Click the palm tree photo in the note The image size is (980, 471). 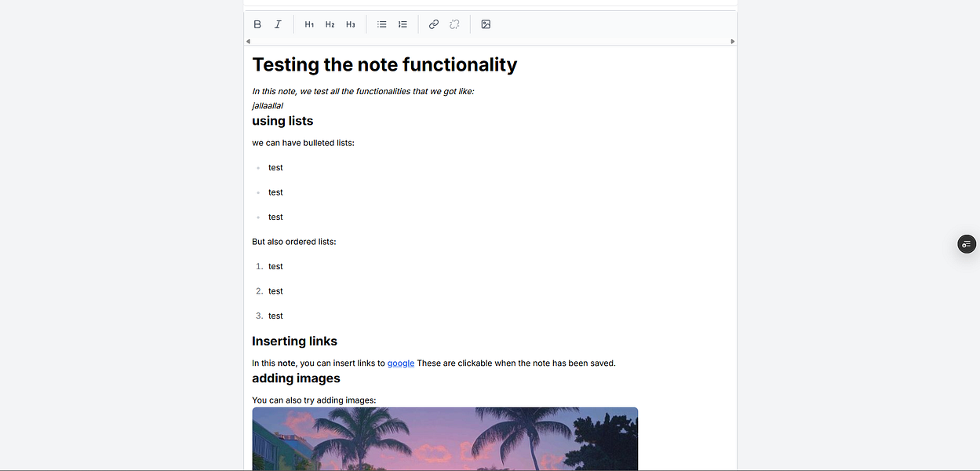click(445, 439)
